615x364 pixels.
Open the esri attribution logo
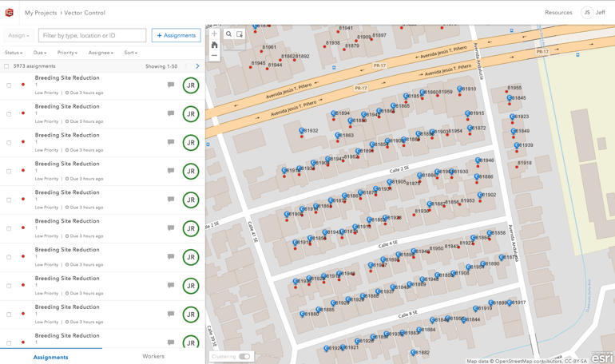tap(602, 358)
